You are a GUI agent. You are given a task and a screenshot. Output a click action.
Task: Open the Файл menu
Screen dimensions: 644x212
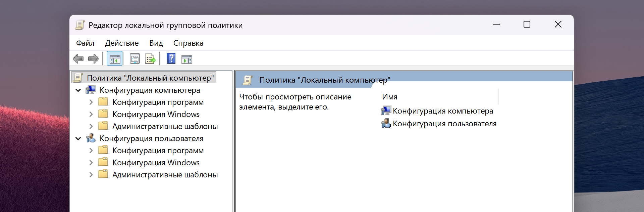coord(85,43)
